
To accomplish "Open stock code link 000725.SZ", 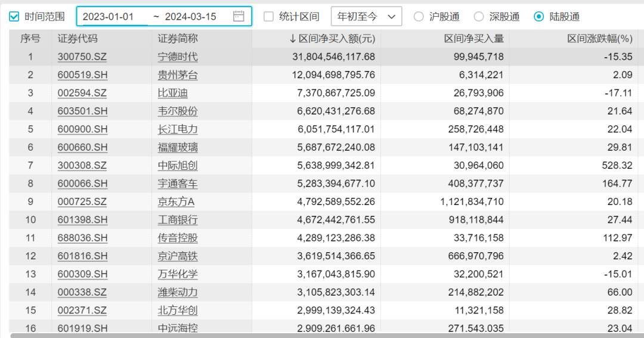I will click(82, 201).
